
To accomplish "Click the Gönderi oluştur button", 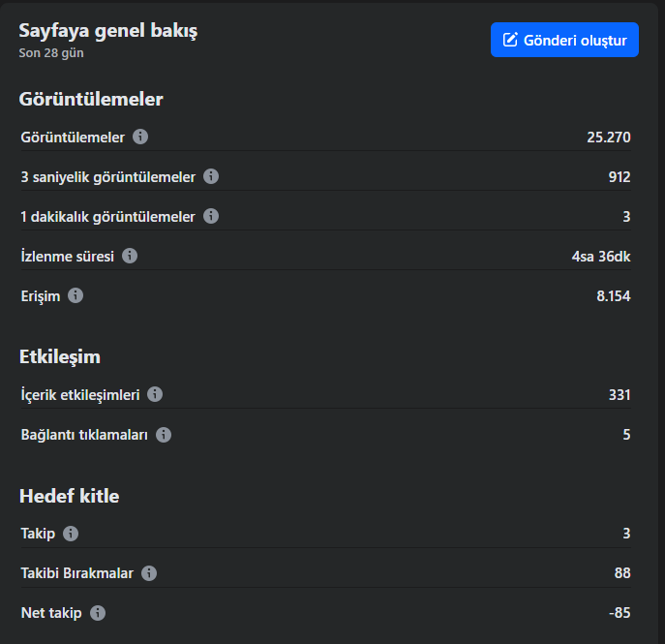I will click(564, 40).
